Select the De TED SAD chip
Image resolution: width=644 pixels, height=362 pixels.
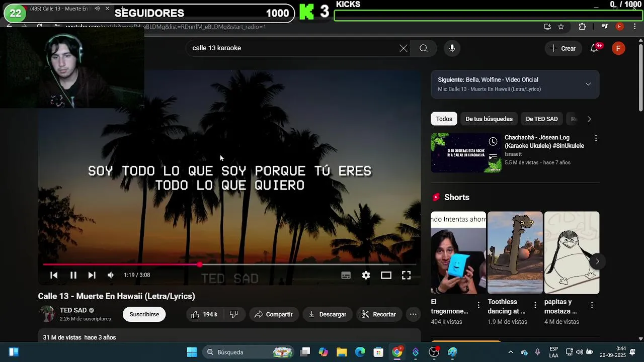[542, 119]
